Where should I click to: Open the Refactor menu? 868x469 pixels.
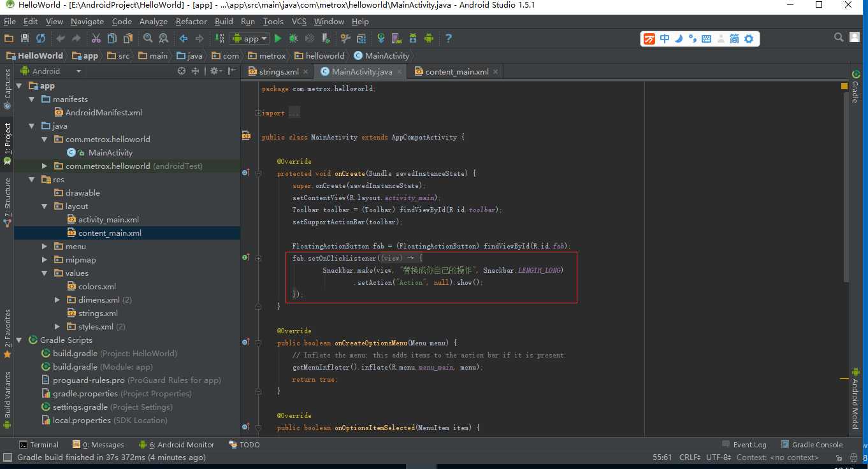point(191,21)
